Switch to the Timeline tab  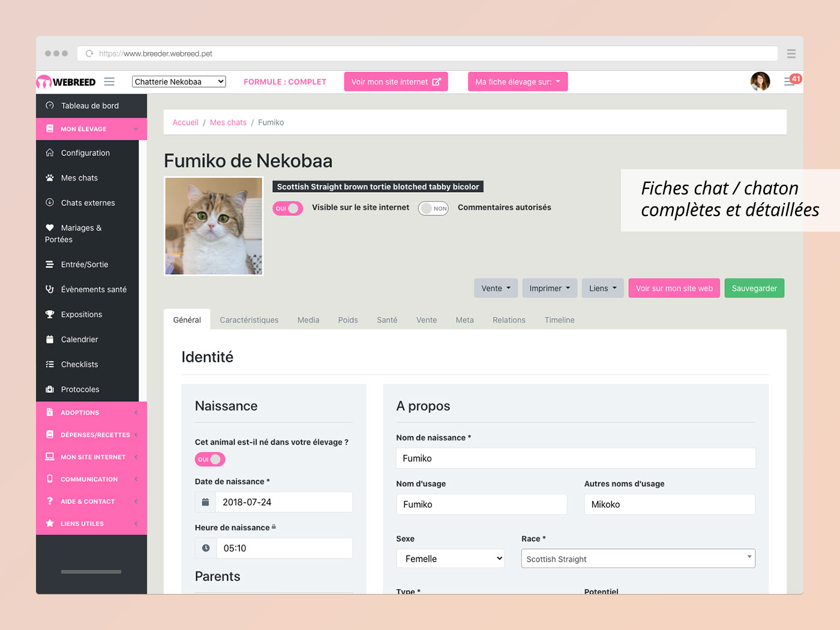[560, 320]
